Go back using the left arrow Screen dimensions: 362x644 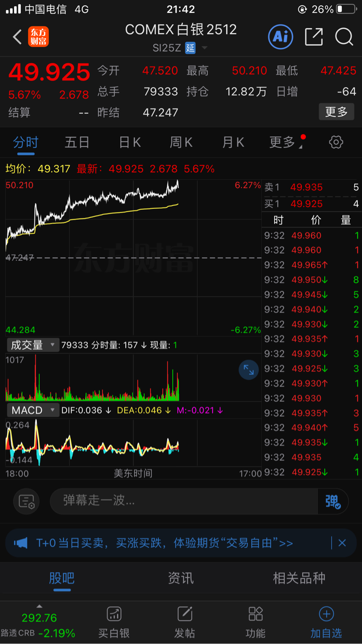click(17, 37)
